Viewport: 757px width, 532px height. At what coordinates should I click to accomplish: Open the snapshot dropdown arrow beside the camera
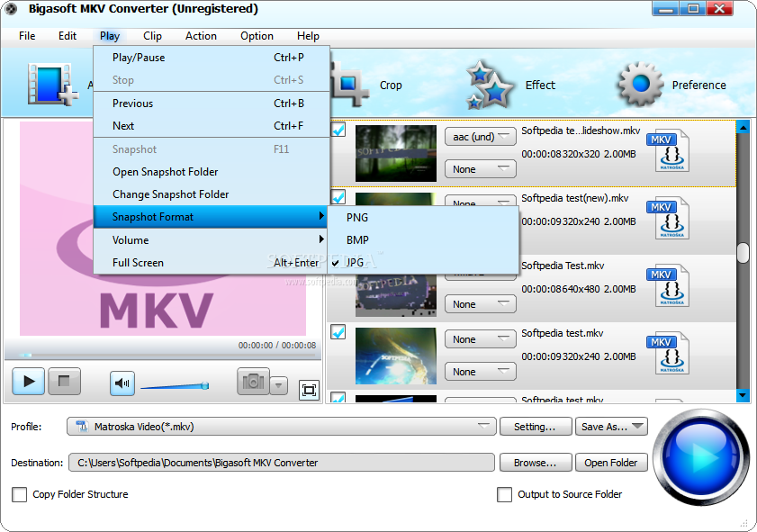(x=278, y=385)
